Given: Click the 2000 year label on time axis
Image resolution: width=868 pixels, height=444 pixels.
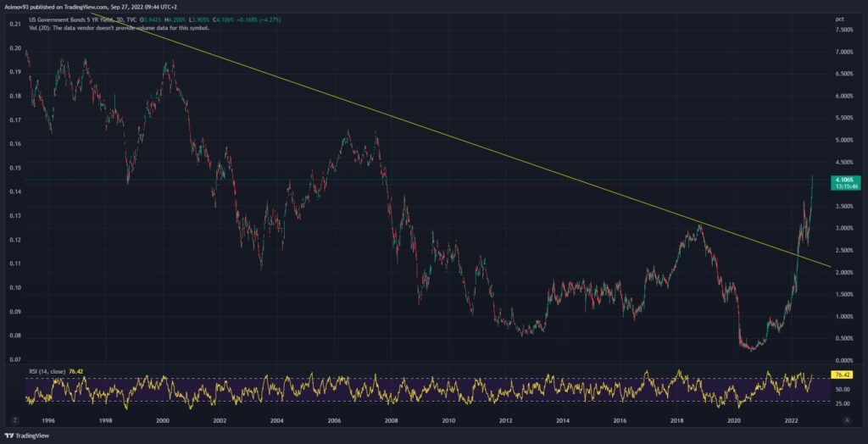Looking at the screenshot, I should click(x=162, y=421).
